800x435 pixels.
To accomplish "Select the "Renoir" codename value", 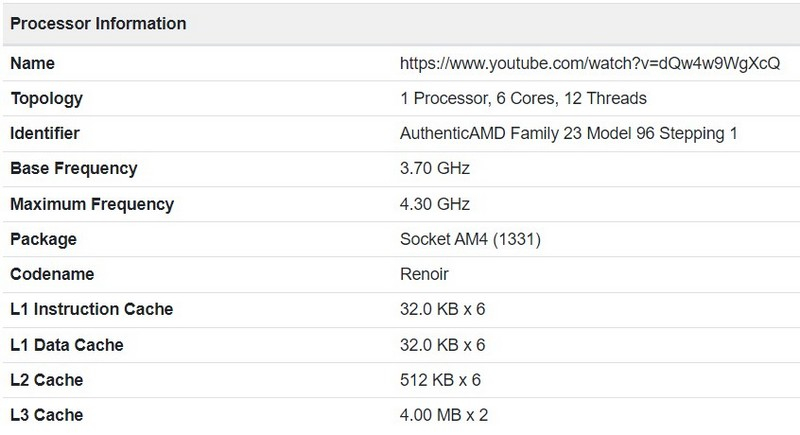I will (423, 274).
